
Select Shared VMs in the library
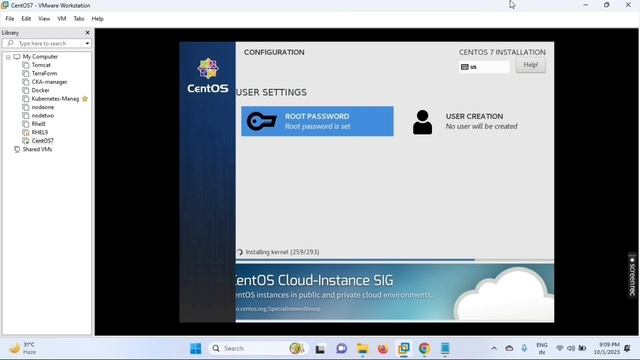pyautogui.click(x=37, y=149)
